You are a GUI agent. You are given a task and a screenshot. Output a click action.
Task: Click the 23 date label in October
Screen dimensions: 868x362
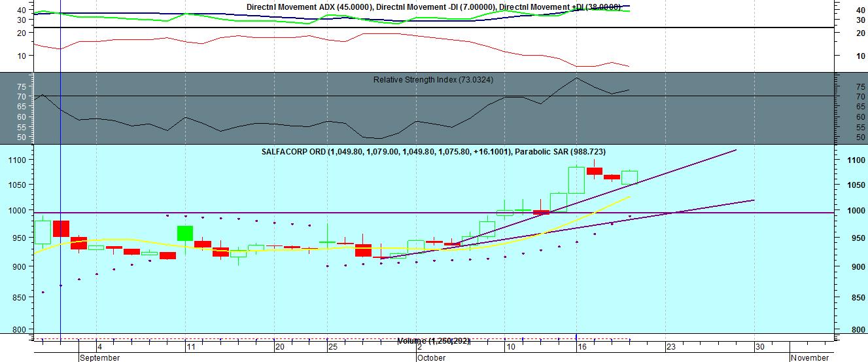pyautogui.click(x=670, y=347)
